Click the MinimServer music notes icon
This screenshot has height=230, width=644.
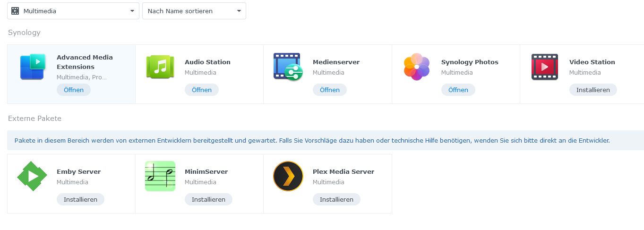[x=160, y=176]
